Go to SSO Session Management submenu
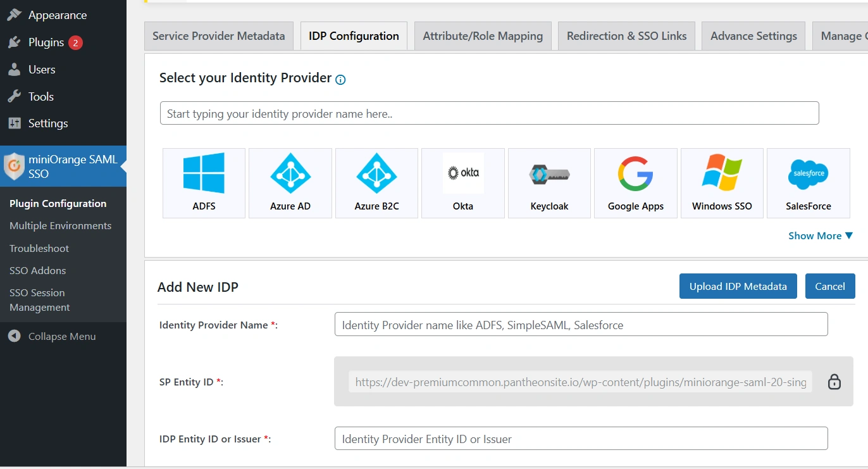Screen dimensions: 868x469 tap(40, 300)
